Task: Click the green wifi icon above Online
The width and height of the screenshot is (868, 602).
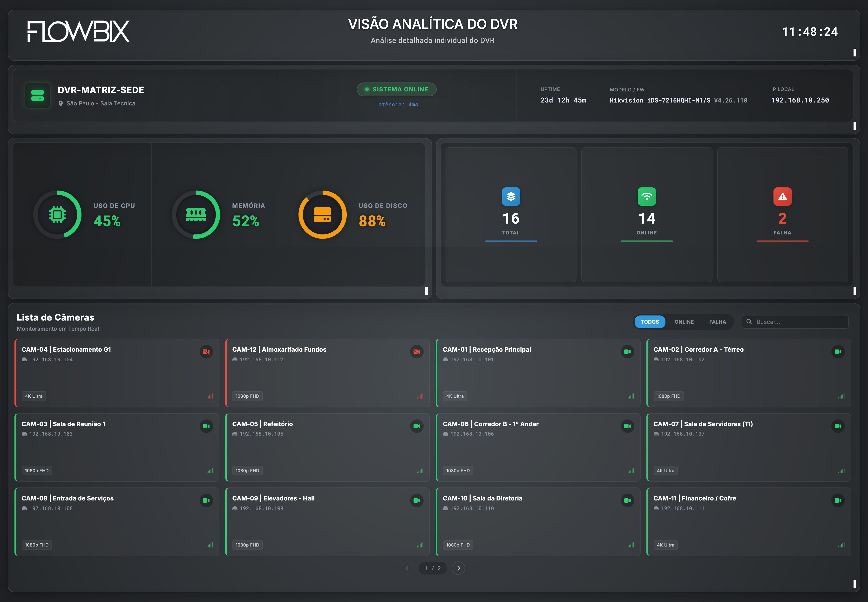Action: [647, 197]
